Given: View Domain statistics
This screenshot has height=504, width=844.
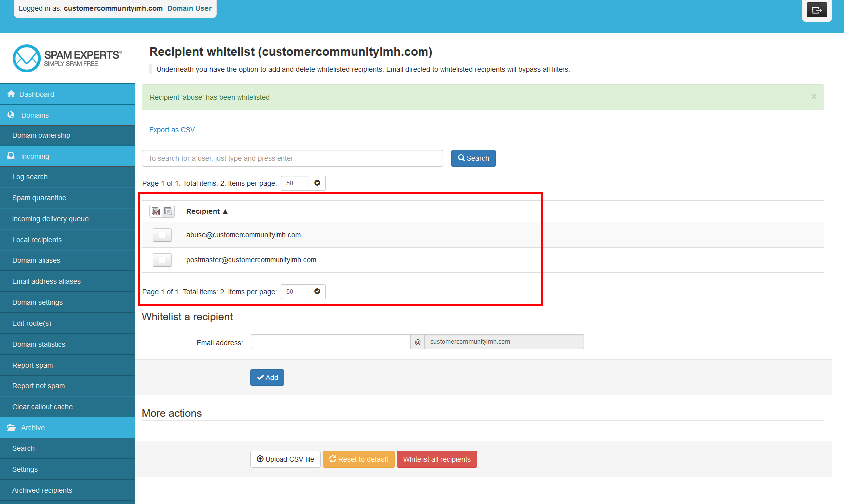Looking at the screenshot, I should [67, 344].
